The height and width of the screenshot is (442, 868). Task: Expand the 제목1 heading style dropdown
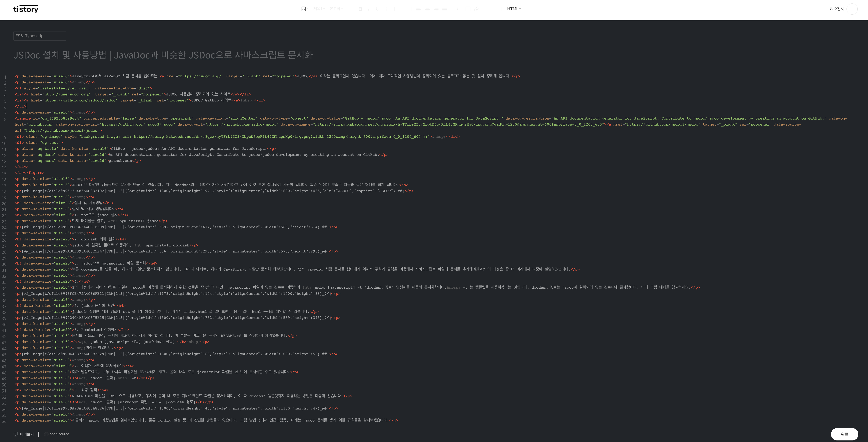pos(319,9)
